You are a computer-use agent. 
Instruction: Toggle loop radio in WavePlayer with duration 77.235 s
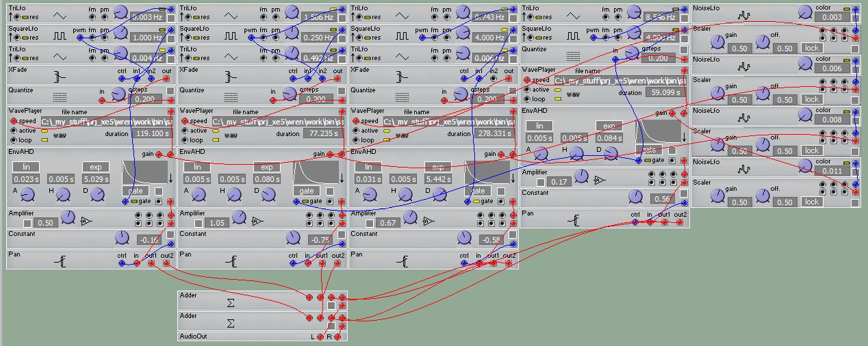tap(186, 139)
